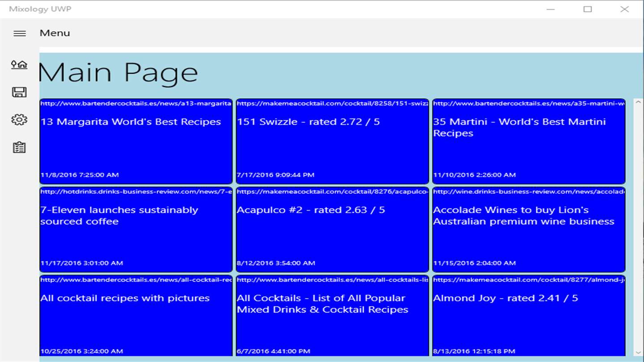Open the clipboard list icon

tap(19, 147)
